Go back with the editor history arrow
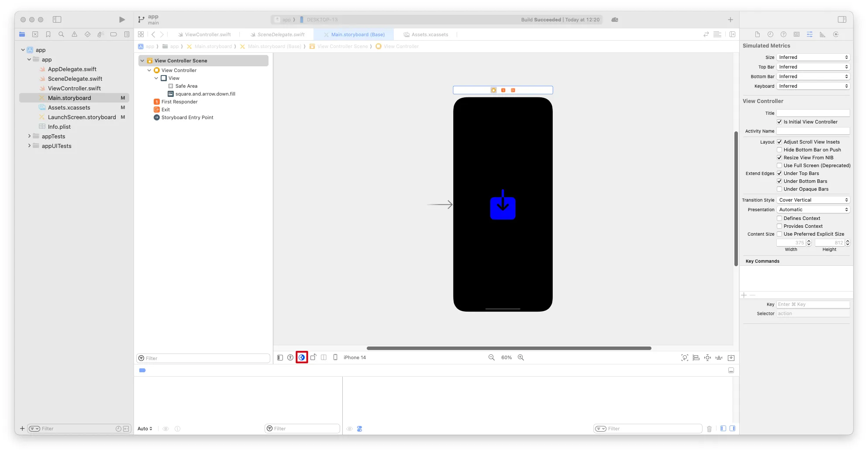This screenshot has height=453, width=868. click(x=153, y=34)
